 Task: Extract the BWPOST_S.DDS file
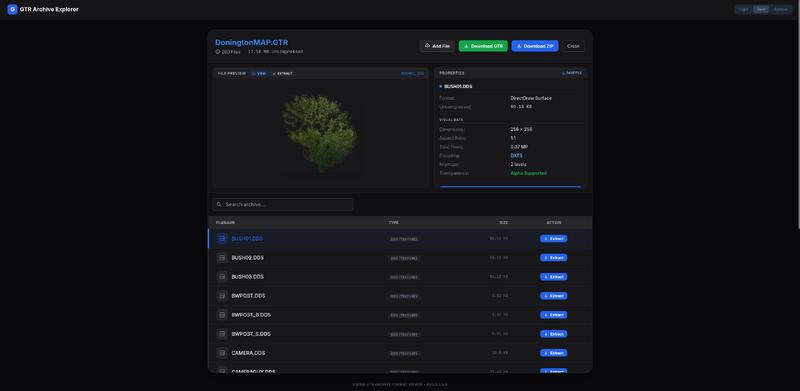click(x=554, y=334)
